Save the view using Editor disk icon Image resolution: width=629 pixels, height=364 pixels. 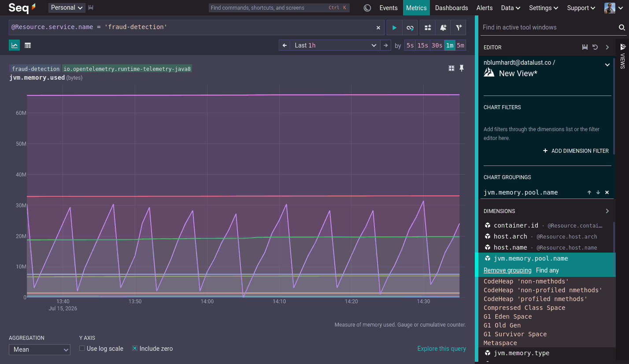click(585, 47)
